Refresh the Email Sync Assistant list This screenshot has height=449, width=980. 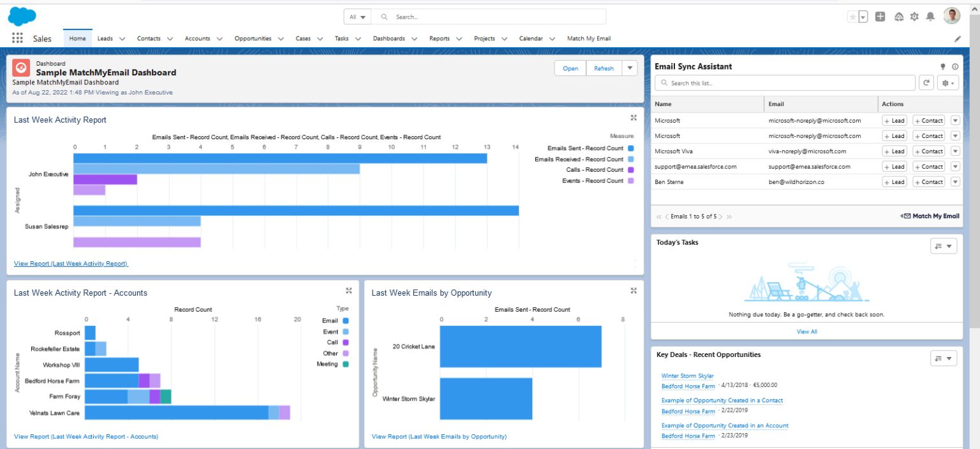tap(926, 82)
